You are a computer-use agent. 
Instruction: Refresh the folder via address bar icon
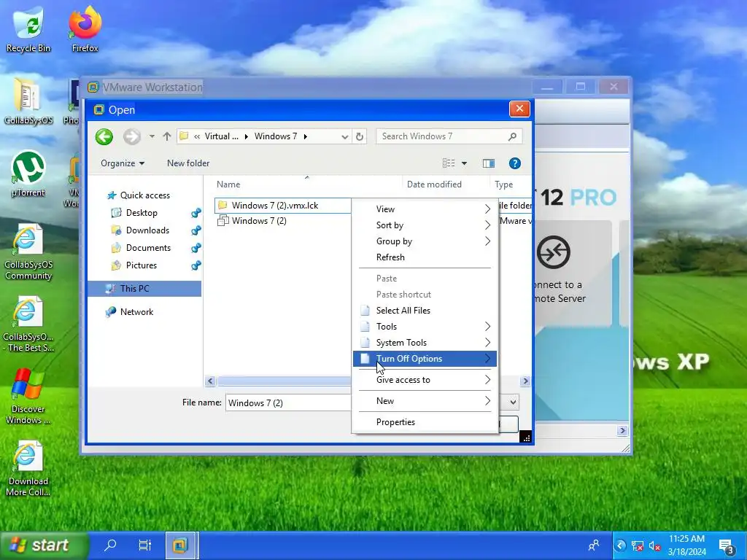point(360,136)
